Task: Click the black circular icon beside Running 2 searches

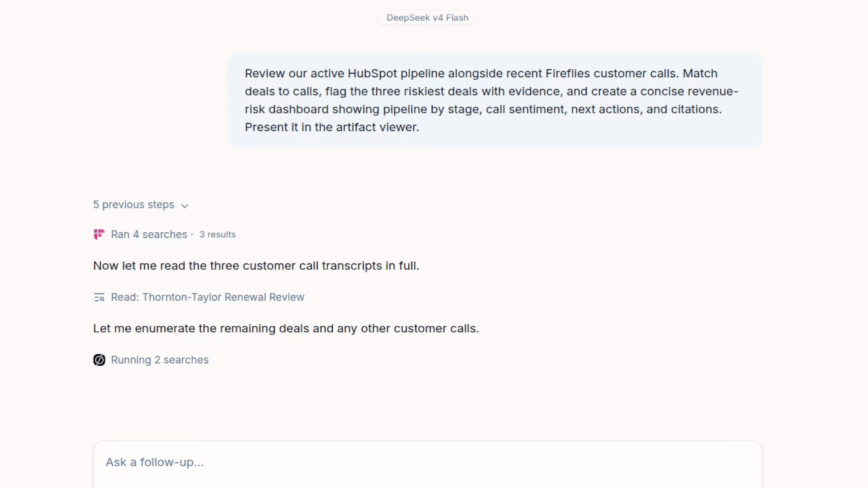Action: [99, 360]
